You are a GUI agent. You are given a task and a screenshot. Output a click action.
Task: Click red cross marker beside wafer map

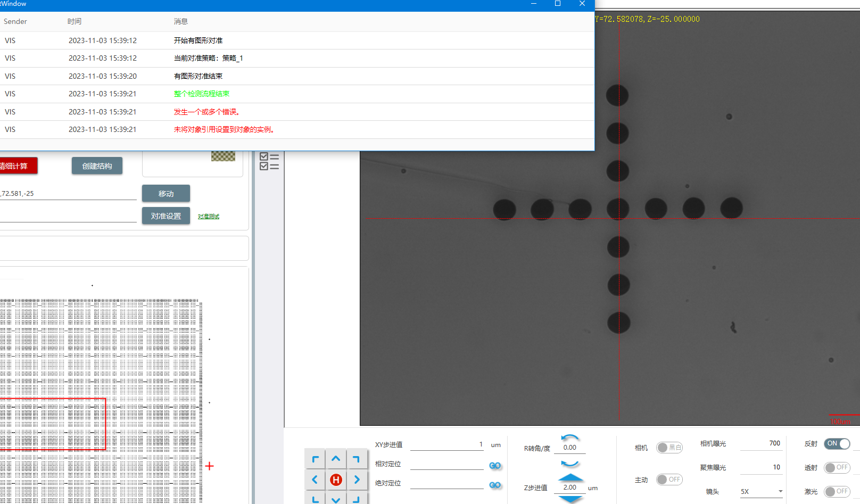210,466
